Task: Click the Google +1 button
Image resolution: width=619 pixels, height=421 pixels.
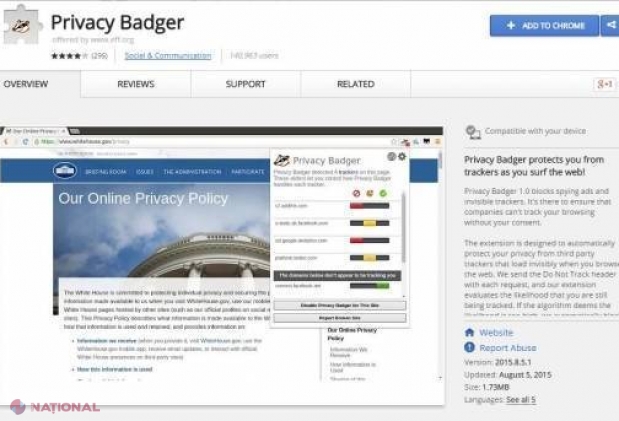Action: pyautogui.click(x=604, y=84)
